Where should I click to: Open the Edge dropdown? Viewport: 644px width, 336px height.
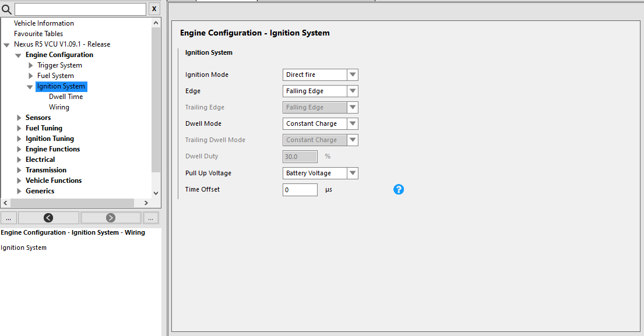tap(352, 91)
